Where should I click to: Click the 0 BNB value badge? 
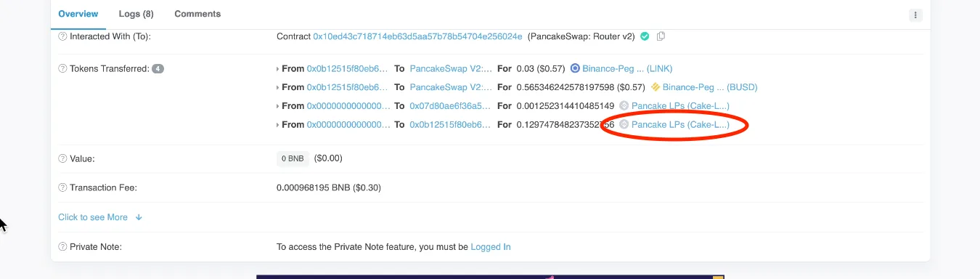[x=293, y=158]
